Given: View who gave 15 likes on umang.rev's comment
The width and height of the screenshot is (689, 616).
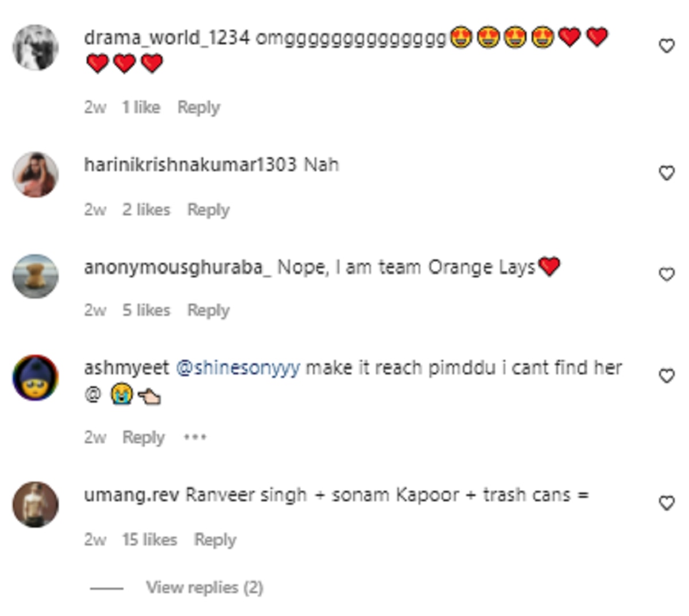Looking at the screenshot, I should pos(149,540).
